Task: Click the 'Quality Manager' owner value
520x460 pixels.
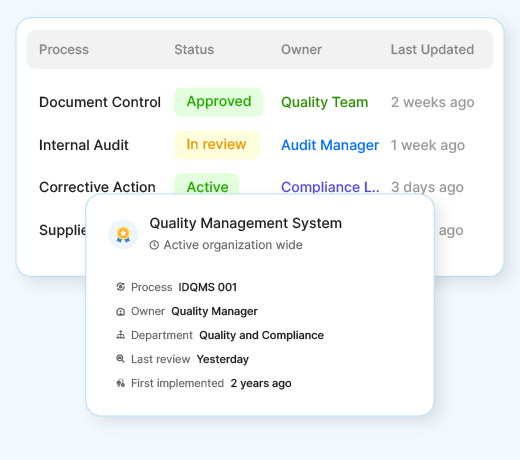Action: point(214,311)
